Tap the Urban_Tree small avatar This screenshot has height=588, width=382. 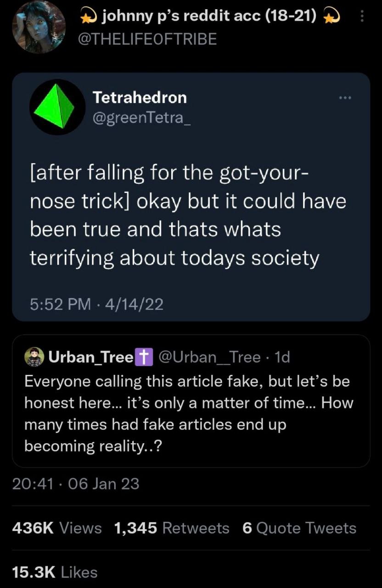tap(34, 357)
